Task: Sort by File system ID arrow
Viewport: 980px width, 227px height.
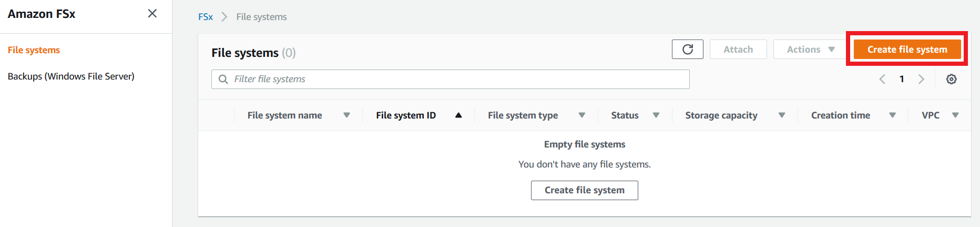Action: (x=458, y=115)
